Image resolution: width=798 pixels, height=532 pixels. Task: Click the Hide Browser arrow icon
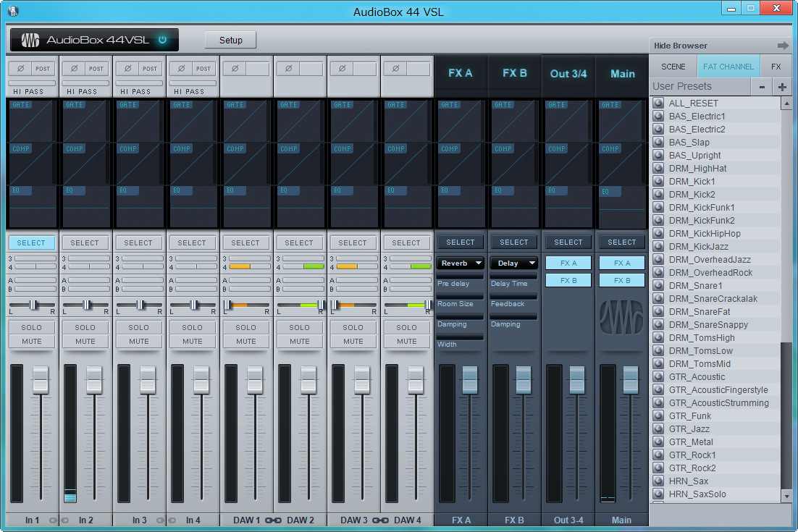(784, 46)
